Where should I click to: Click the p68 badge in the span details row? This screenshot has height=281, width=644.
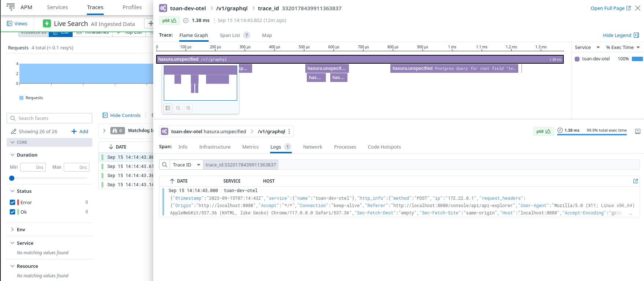[x=543, y=131]
